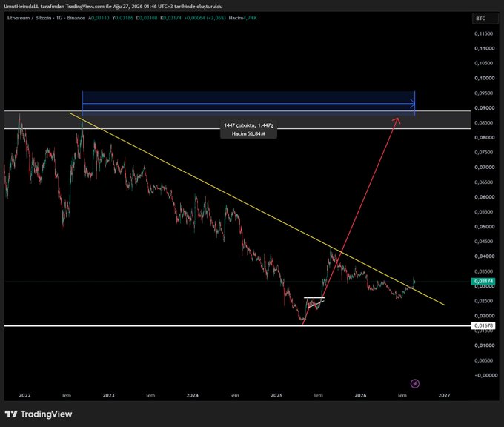Click the 0,11500 price axis label
The image size is (504, 427).
click(484, 33)
